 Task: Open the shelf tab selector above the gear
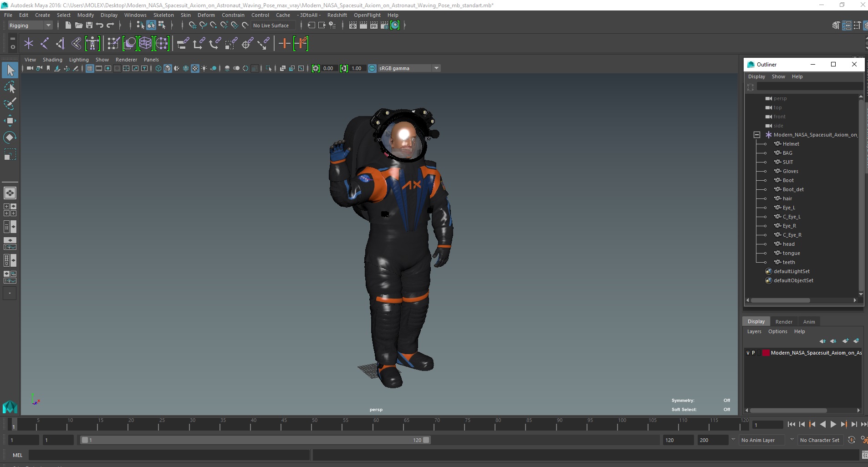pos(12,39)
